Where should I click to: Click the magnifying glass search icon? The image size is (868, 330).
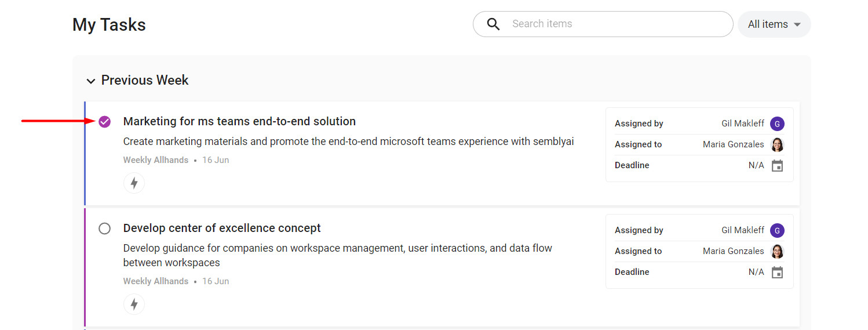(493, 24)
